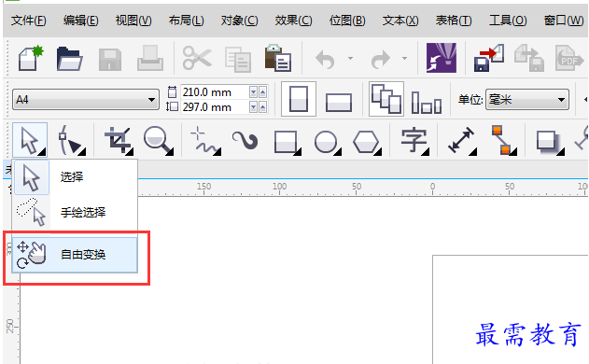Open the 效果(C) menu
The width and height of the screenshot is (589, 364).
[293, 21]
